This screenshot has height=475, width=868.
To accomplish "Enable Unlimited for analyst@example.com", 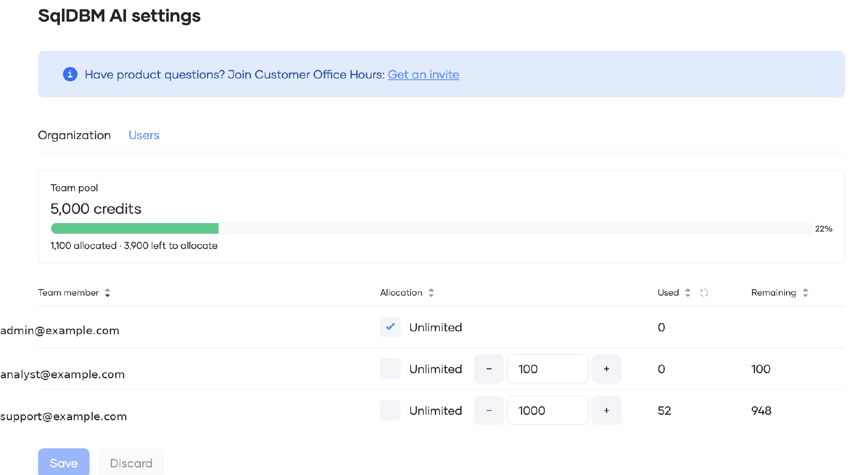I will pyautogui.click(x=390, y=369).
